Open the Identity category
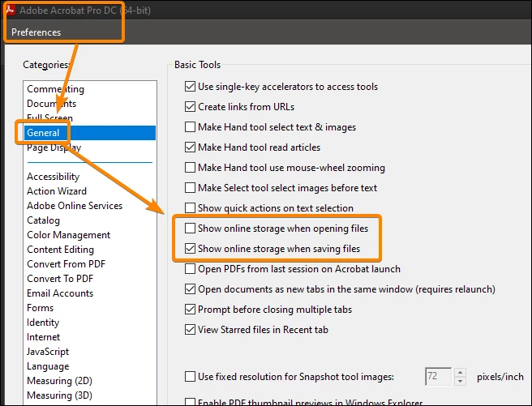The image size is (532, 406). (x=43, y=323)
